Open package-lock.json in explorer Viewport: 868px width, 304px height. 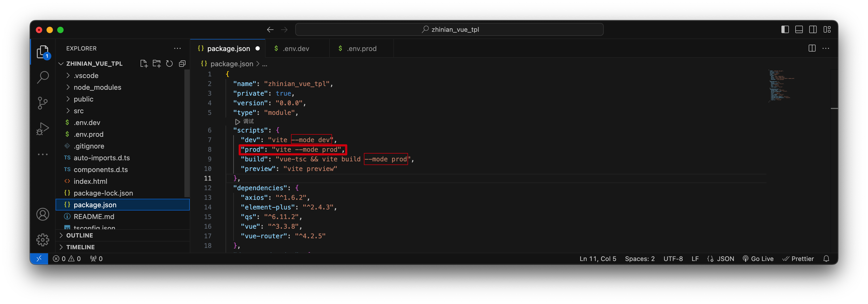pyautogui.click(x=123, y=193)
